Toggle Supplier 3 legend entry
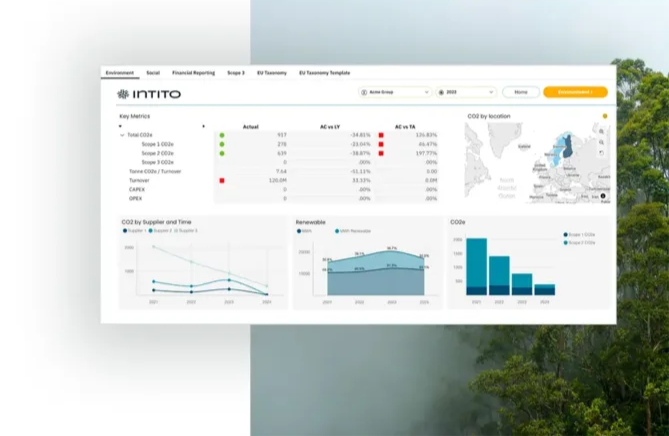669x436 pixels. pyautogui.click(x=186, y=231)
